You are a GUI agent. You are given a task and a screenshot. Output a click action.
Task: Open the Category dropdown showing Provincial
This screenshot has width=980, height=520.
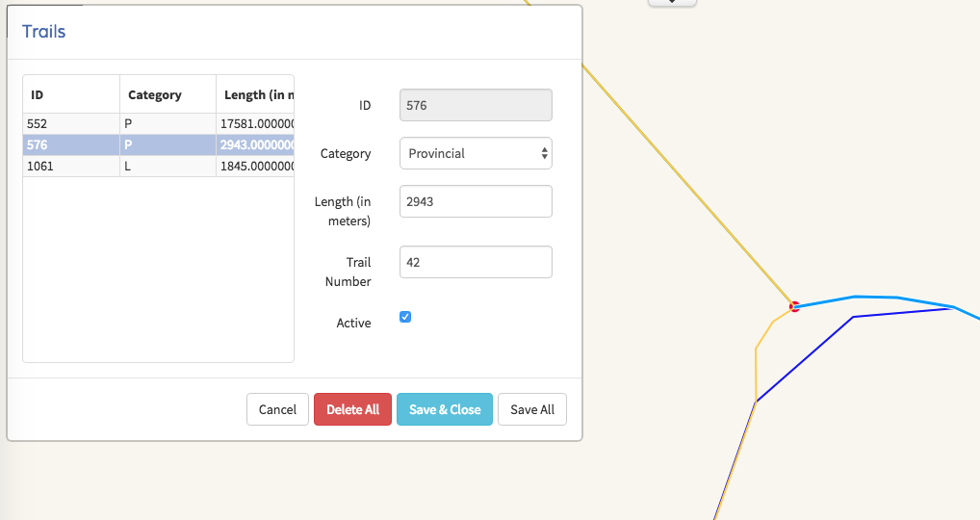tap(476, 153)
